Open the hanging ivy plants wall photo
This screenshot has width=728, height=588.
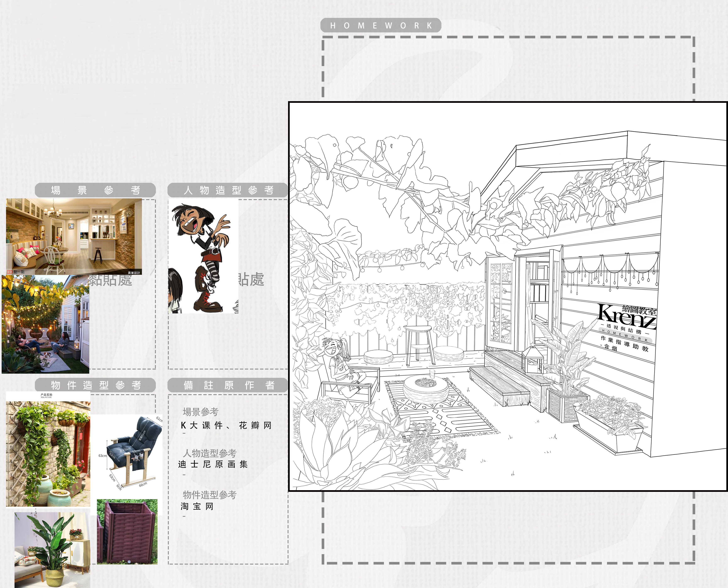(x=48, y=454)
